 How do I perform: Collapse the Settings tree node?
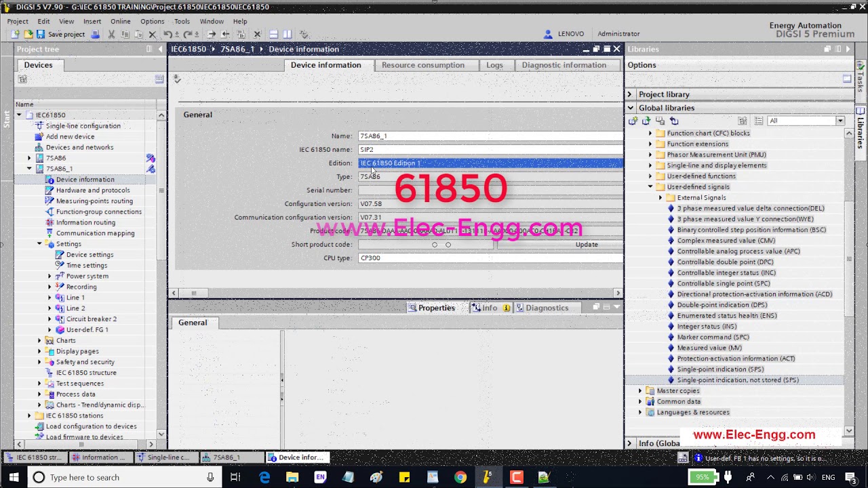click(39, 243)
